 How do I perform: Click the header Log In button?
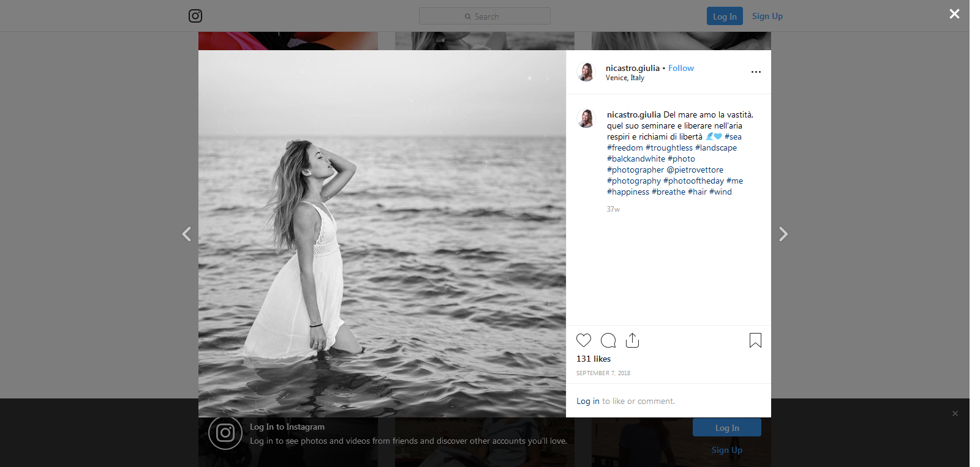coord(725,16)
